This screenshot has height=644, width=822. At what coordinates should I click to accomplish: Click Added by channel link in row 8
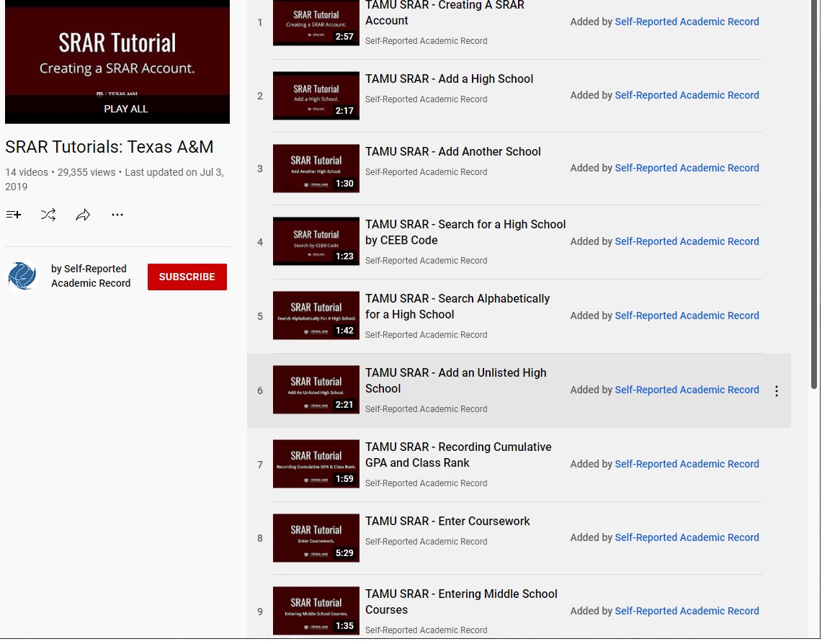687,537
